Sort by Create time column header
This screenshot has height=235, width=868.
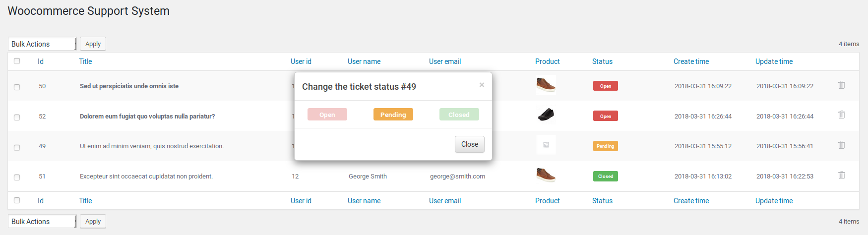[691, 61]
